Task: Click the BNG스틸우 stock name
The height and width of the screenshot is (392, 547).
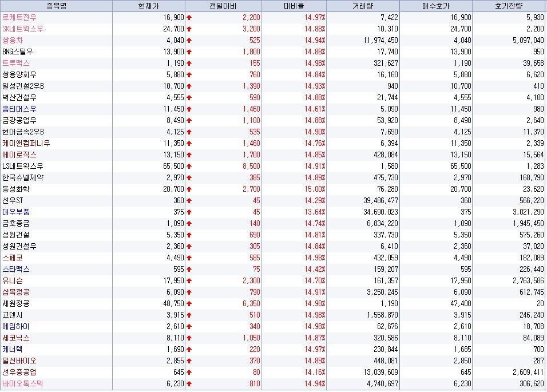Action: coord(17,52)
